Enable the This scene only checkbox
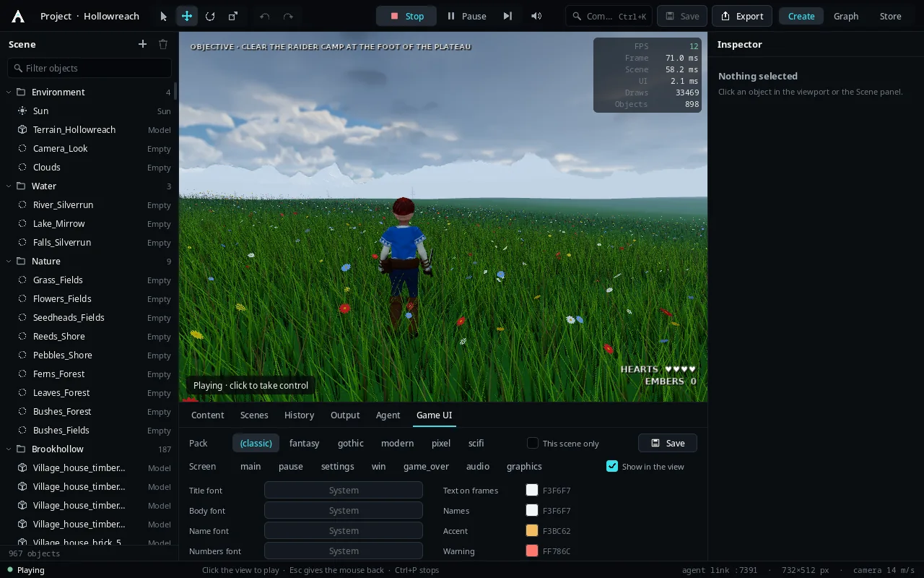924x578 pixels. click(533, 443)
